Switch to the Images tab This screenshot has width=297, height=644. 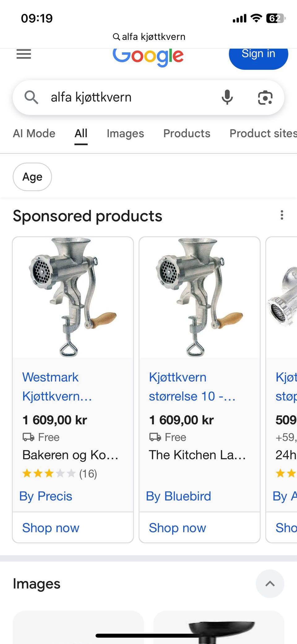coord(125,134)
